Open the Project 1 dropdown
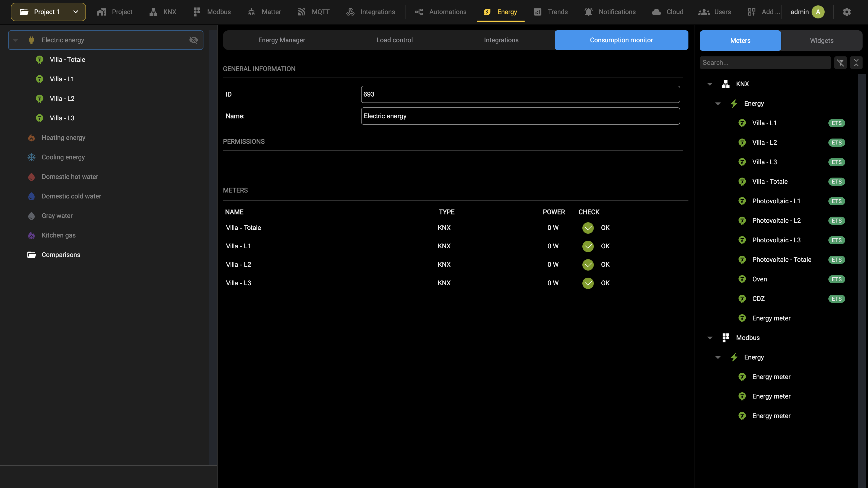 [x=48, y=12]
